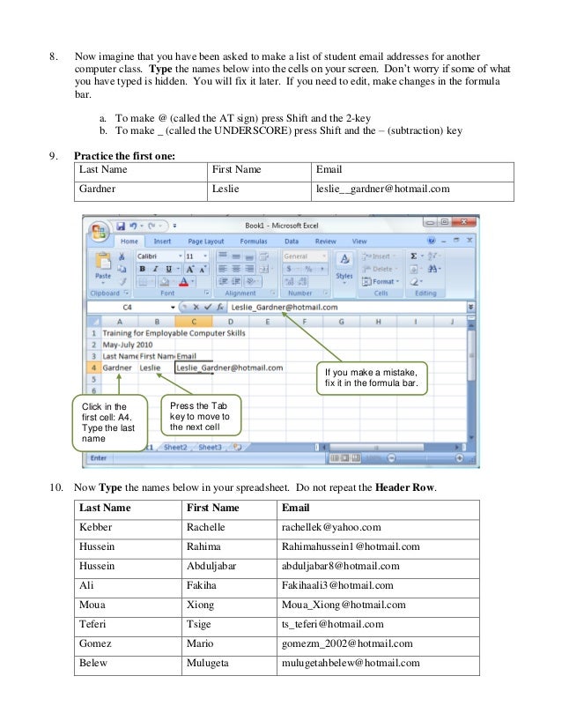Select row header 5
562x728 pixels.
click(93, 379)
